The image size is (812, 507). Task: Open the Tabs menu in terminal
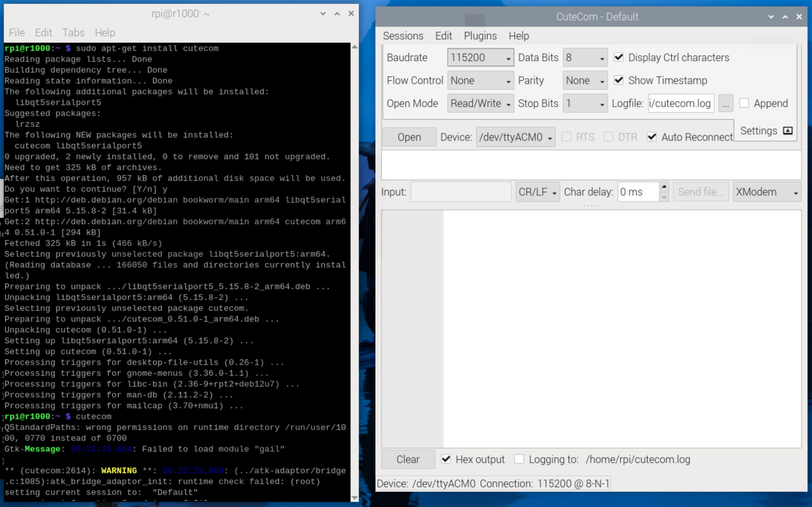pyautogui.click(x=73, y=32)
